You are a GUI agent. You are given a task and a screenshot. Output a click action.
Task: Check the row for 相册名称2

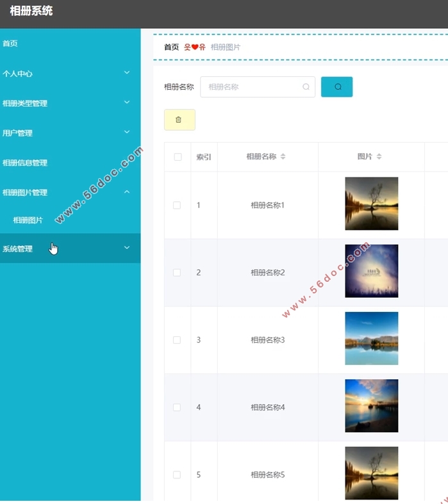[x=177, y=273]
